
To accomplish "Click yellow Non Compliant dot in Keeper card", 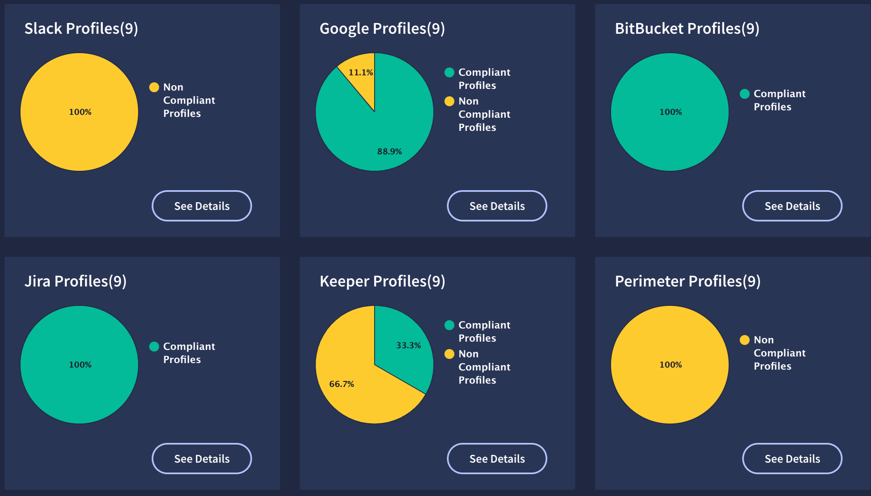I will 449,354.
